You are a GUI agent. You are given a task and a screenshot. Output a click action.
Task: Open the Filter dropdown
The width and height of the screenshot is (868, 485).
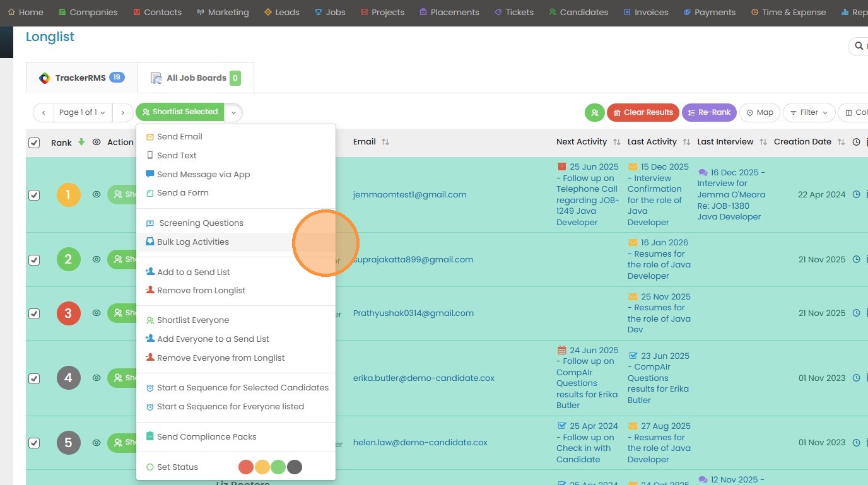tap(809, 112)
